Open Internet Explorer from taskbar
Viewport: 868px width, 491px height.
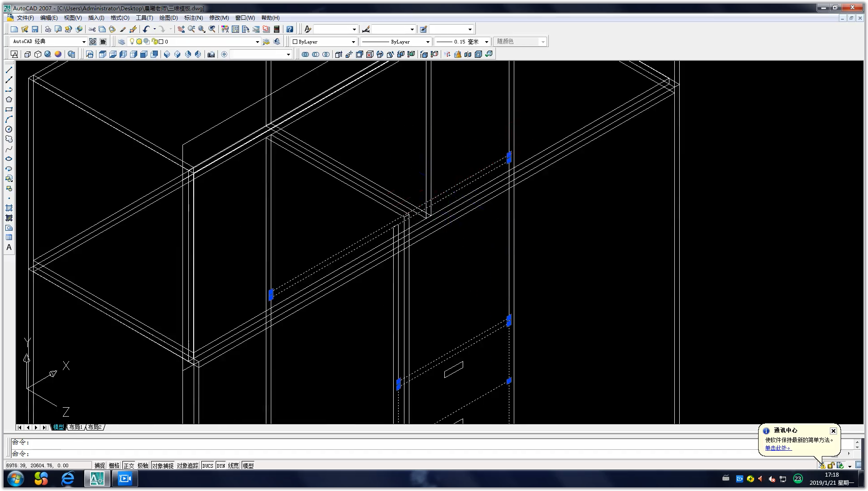pos(68,479)
